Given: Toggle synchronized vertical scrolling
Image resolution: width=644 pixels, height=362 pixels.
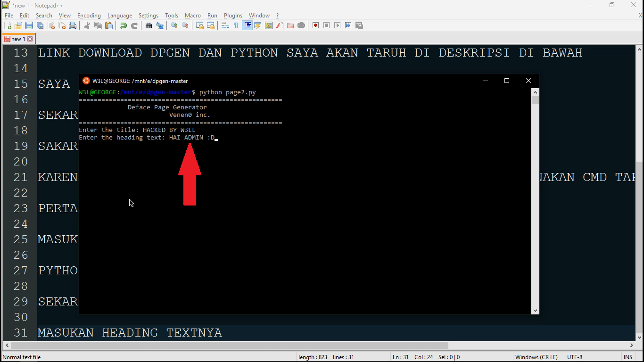Looking at the screenshot, I should [x=200, y=25].
